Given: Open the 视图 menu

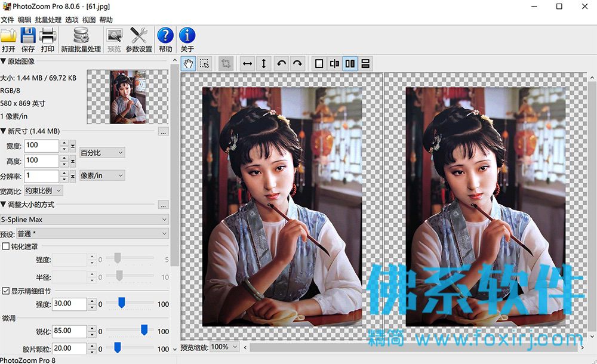Looking at the screenshot, I should point(89,20).
